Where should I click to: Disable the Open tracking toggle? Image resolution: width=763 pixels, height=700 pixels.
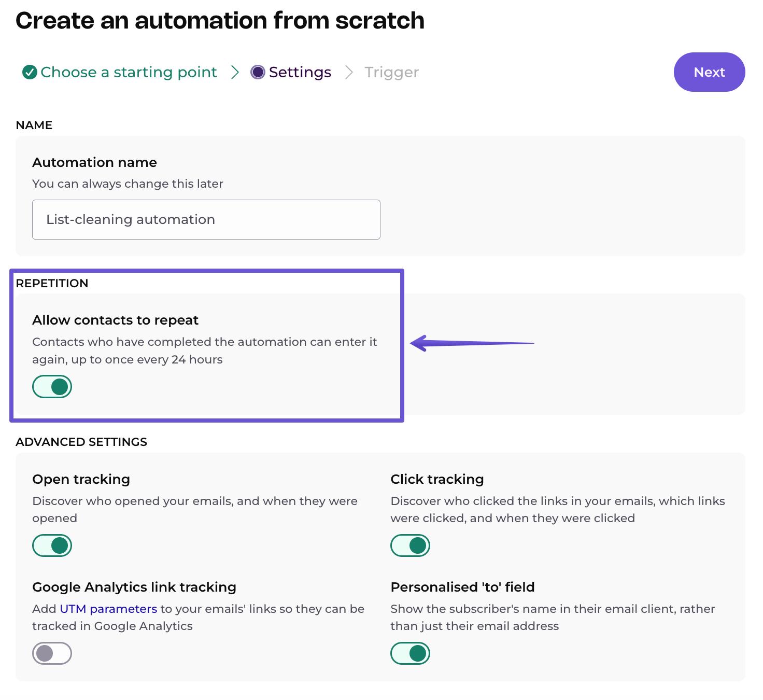52,545
